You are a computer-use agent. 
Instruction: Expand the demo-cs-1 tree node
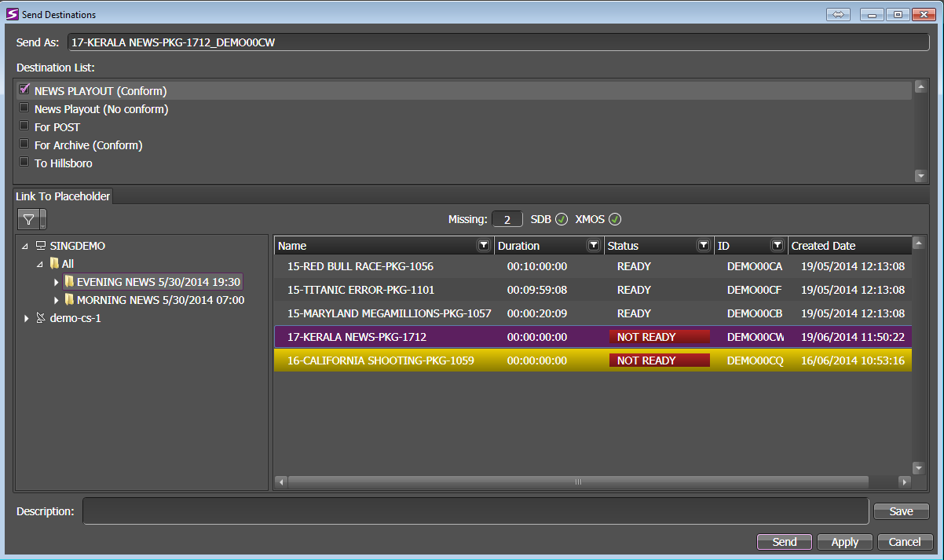[x=26, y=317]
